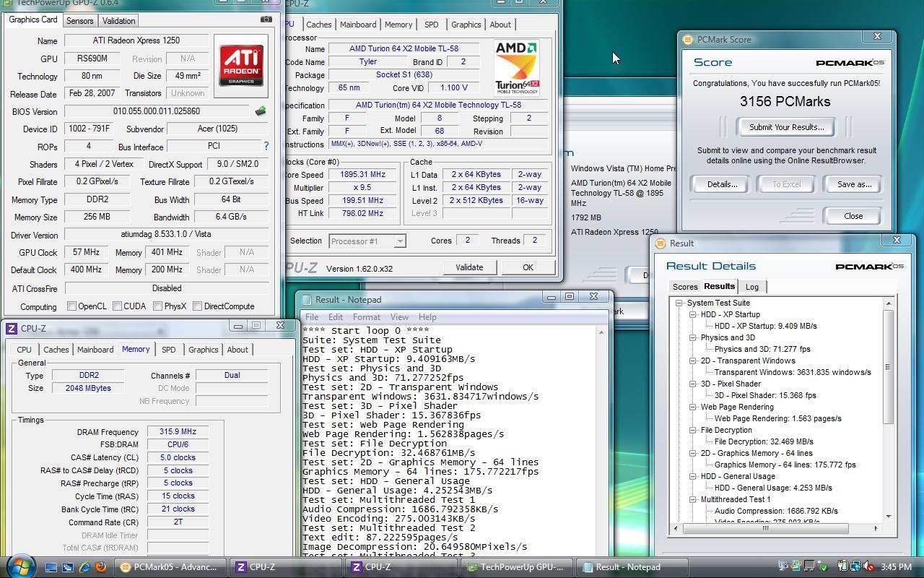
Task: Click the Validate button in CPU-Z
Action: point(469,267)
